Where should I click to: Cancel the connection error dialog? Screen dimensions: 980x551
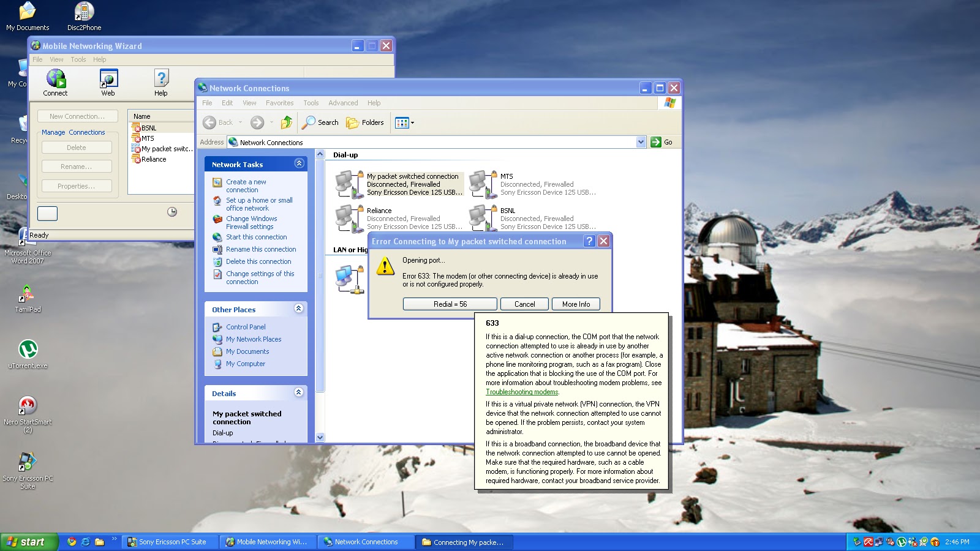tap(524, 304)
